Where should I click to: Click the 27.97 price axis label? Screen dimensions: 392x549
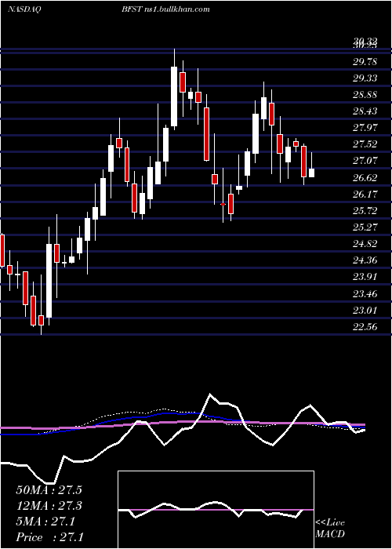(x=365, y=128)
